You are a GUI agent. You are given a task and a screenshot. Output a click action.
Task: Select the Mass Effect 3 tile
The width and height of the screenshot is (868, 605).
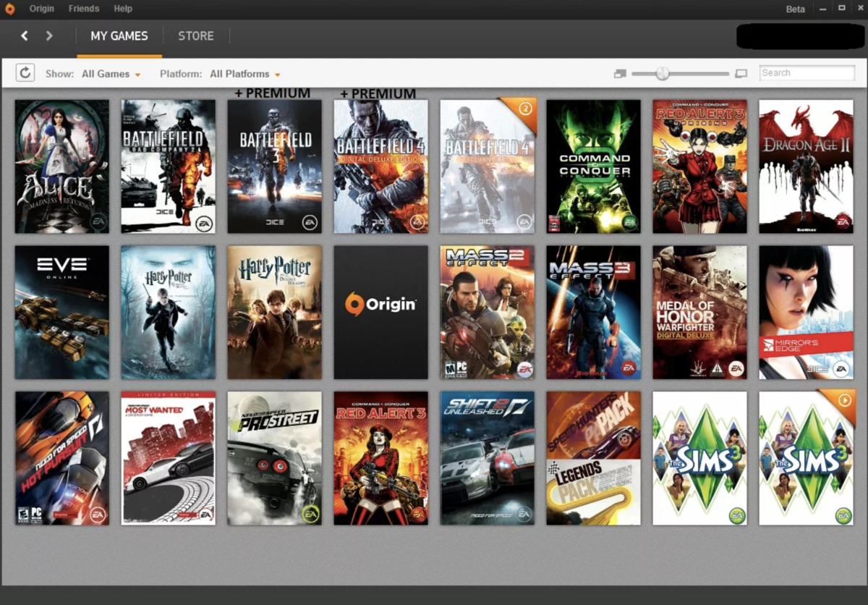click(x=594, y=313)
